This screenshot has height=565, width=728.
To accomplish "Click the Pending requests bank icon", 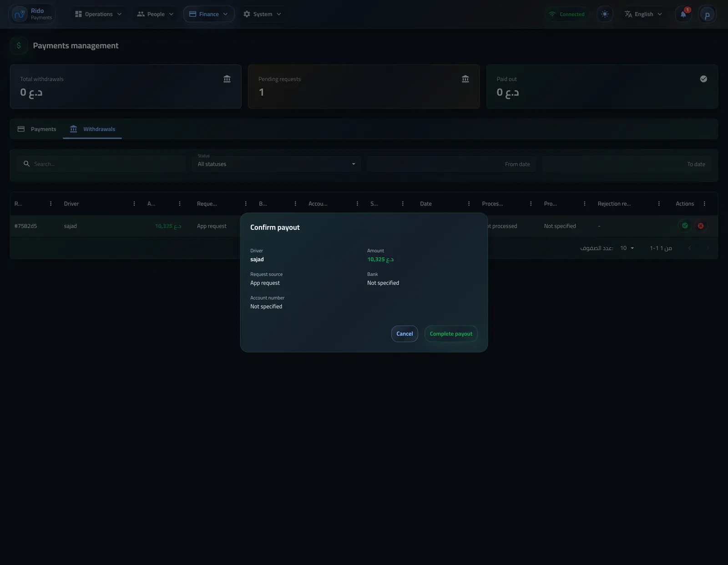I will click(465, 79).
